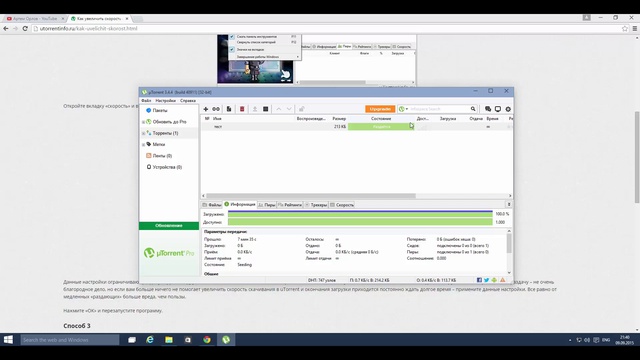Click the uTorrent Pro logo banner
Screen dimensions: 640x360
click(169, 253)
